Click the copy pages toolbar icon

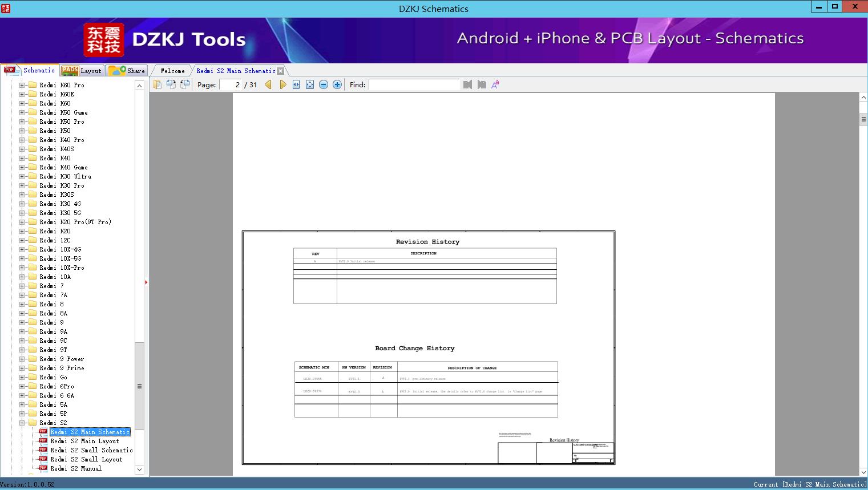158,84
